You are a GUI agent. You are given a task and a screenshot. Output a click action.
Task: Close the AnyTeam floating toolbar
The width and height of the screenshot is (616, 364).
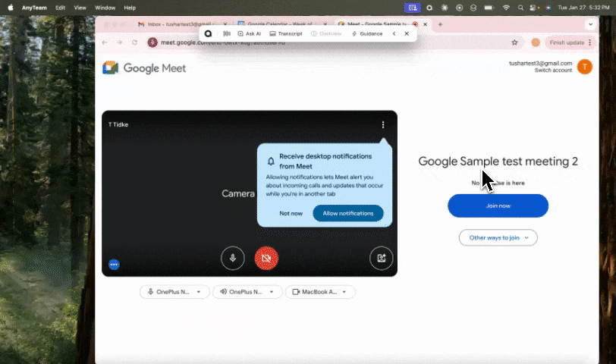click(x=407, y=34)
